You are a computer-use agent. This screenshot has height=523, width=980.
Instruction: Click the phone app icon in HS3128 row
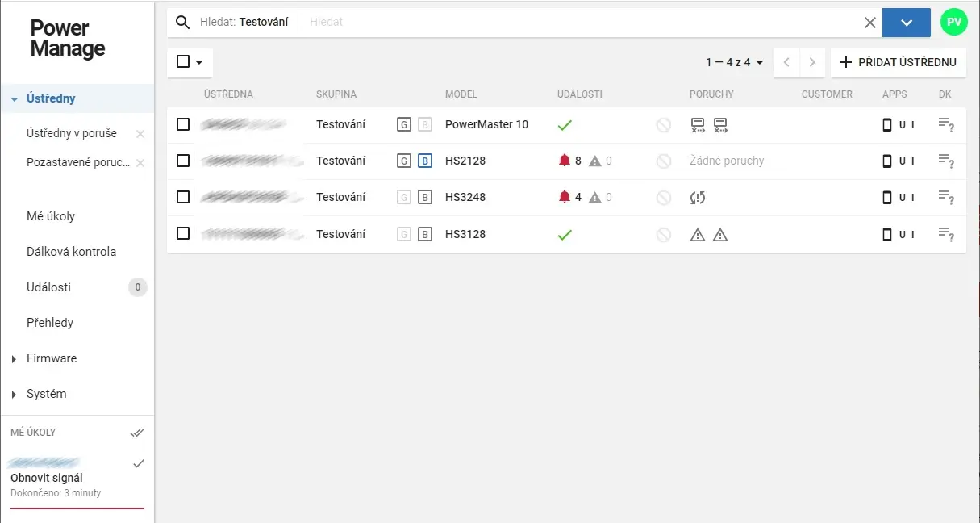coord(887,234)
